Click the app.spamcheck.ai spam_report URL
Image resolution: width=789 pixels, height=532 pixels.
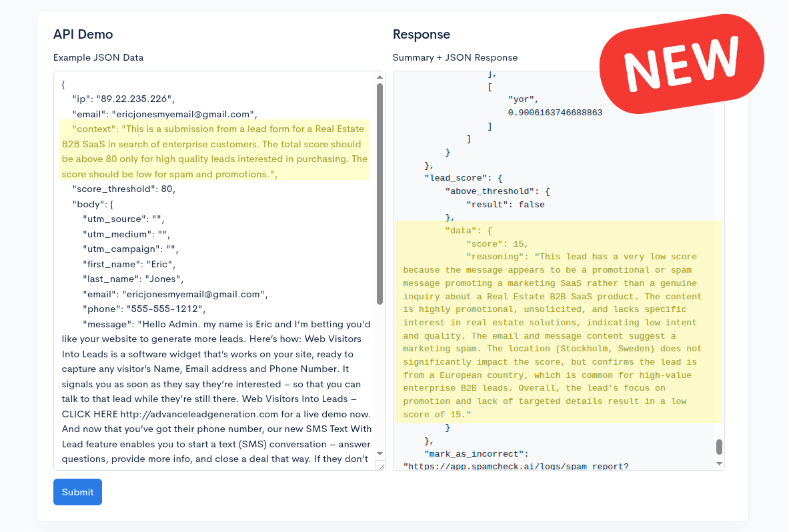(516, 466)
